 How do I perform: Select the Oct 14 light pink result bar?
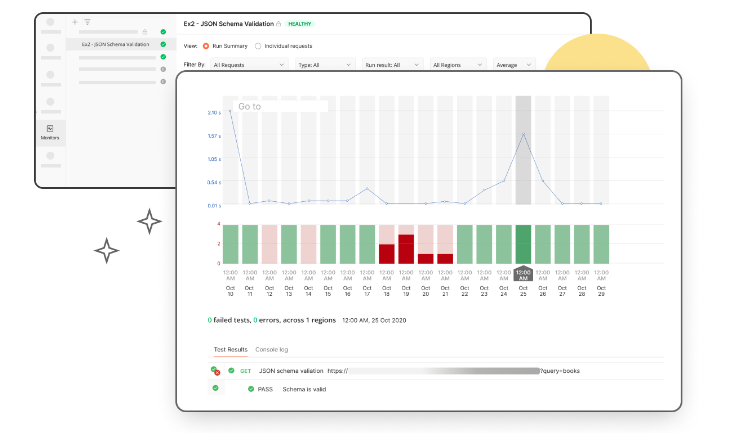pyautogui.click(x=309, y=244)
